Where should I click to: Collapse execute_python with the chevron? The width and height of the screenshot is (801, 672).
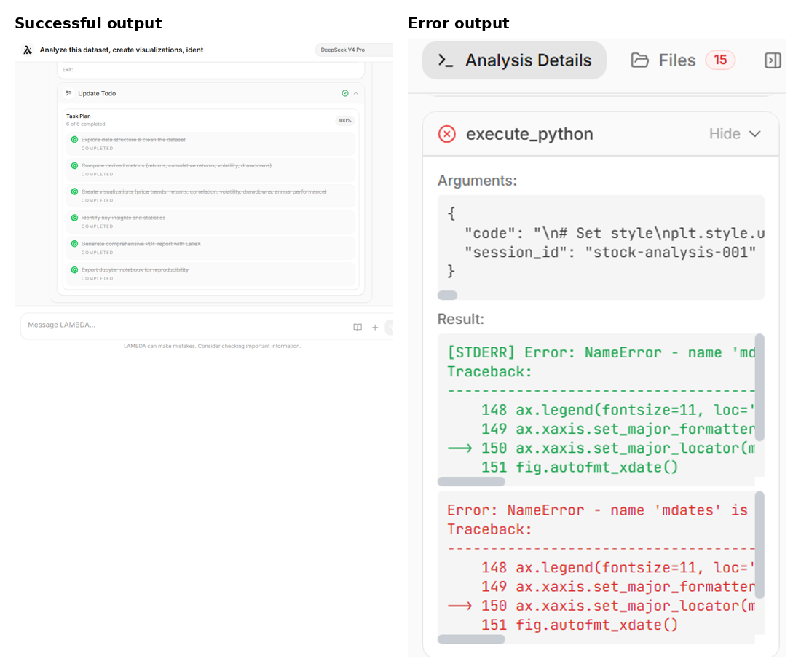(x=755, y=134)
